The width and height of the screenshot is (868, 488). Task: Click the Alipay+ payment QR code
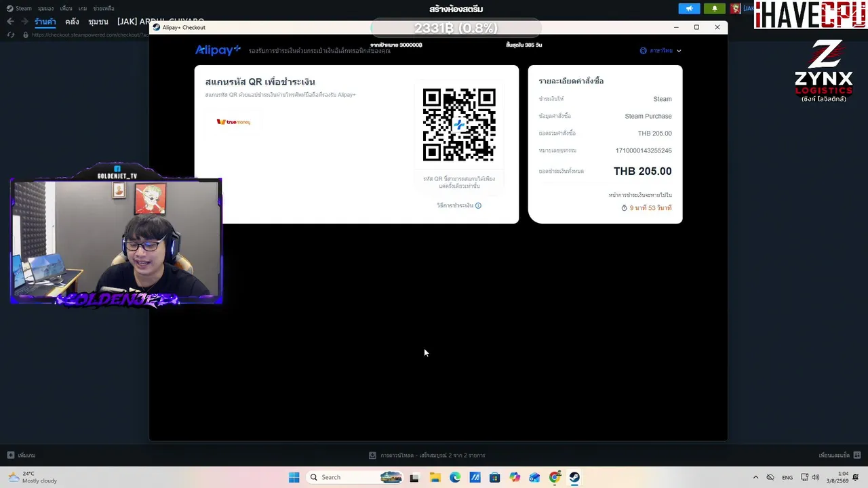[x=459, y=125]
